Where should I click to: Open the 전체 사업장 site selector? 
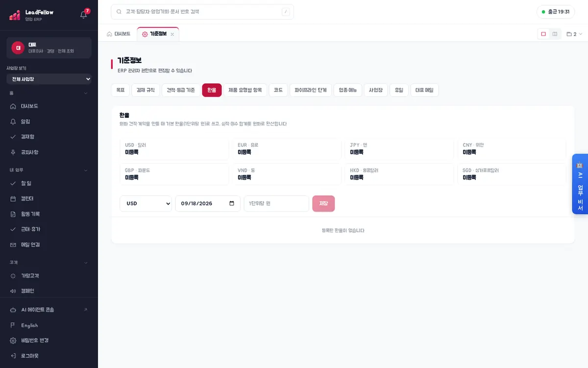[49, 79]
